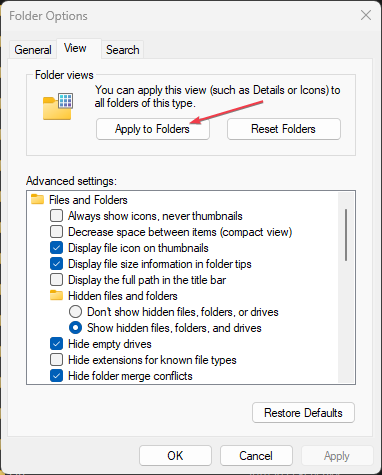Screen dimensions: 382x475
Task: Enable Always show icons, never thumbnails
Action: tap(56, 216)
